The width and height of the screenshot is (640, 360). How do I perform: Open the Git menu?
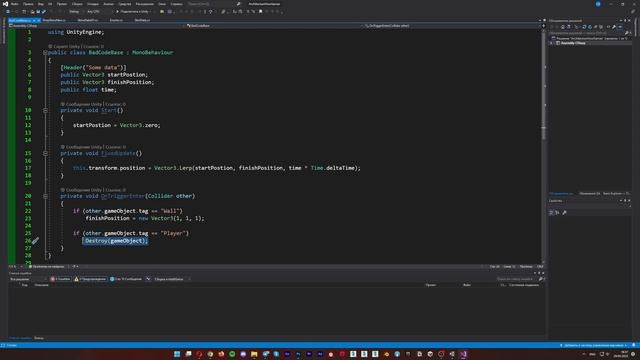[50, 4]
